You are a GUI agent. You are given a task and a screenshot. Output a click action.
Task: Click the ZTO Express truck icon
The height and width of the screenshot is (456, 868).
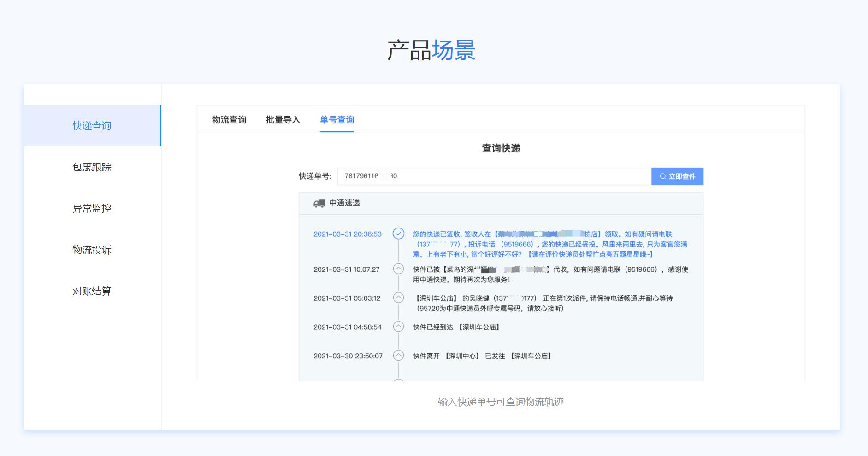[x=319, y=204]
